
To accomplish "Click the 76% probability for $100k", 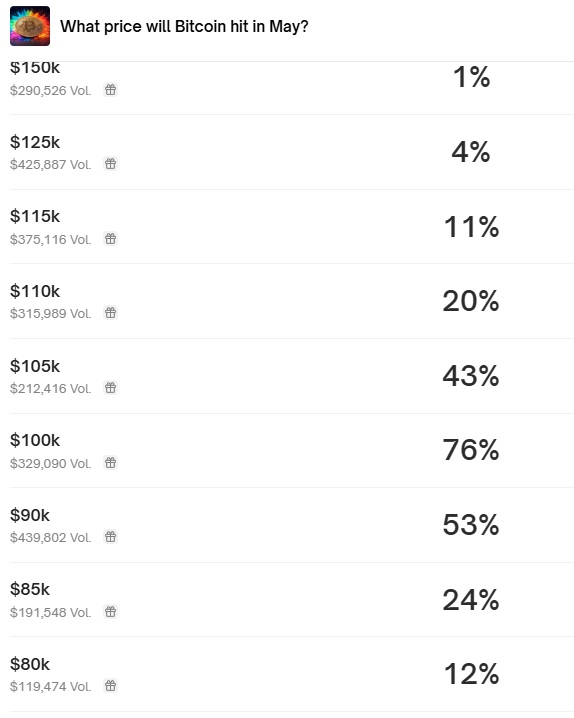I will pyautogui.click(x=471, y=450).
